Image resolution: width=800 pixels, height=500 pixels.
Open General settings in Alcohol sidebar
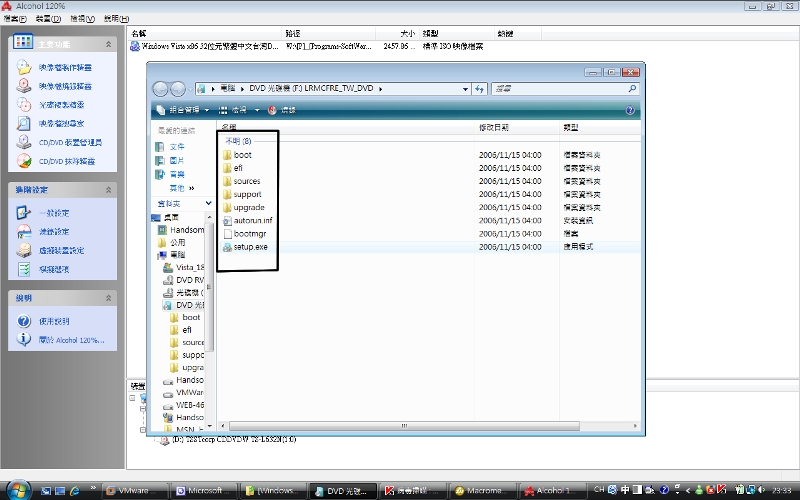(54, 213)
